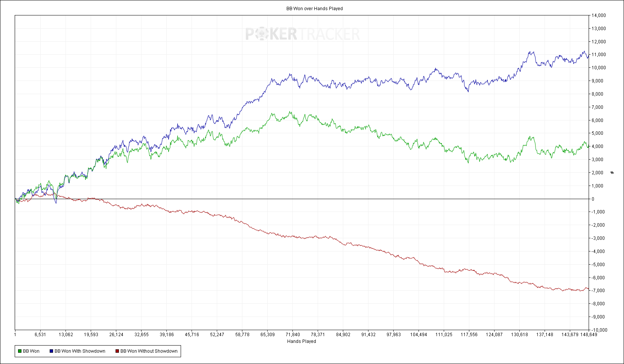The height and width of the screenshot is (364, 624).
Task: Click the '6,000' positive y-axis value
Action: coord(598,120)
